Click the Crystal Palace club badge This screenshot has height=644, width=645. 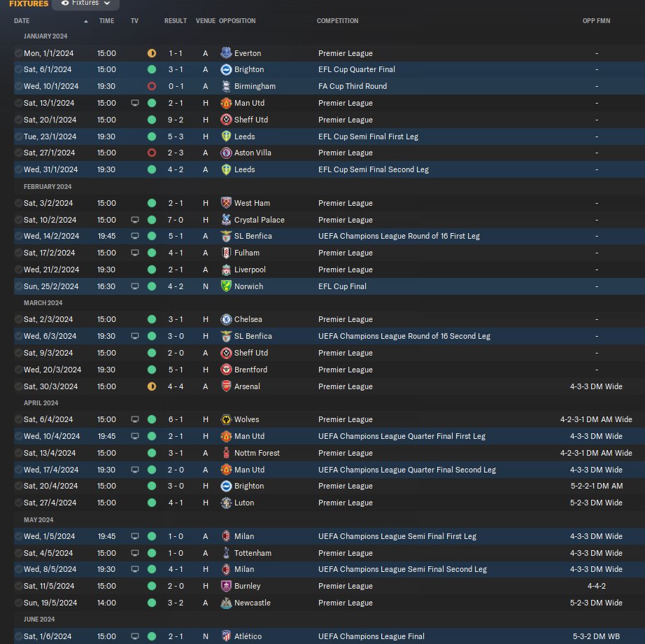[226, 220]
